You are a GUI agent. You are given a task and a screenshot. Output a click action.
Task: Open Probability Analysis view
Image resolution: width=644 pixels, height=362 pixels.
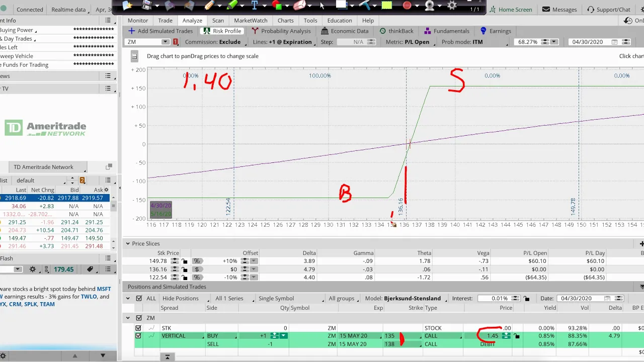tap(281, 31)
